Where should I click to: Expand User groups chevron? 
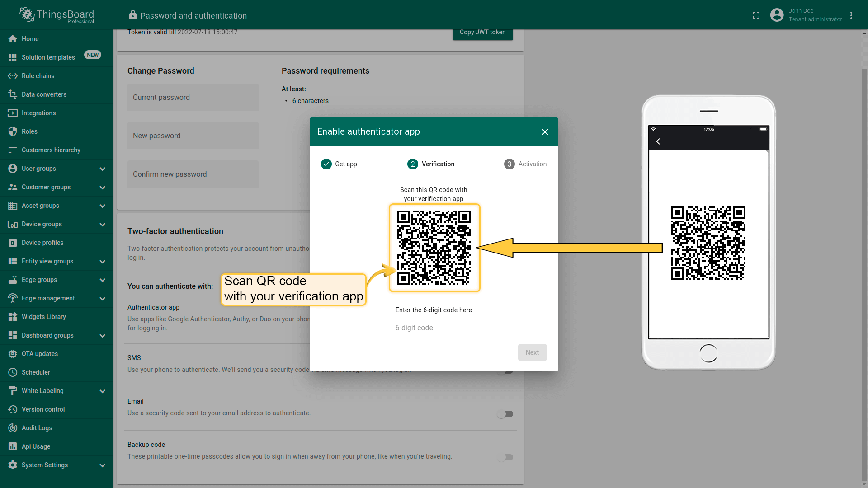coord(103,169)
